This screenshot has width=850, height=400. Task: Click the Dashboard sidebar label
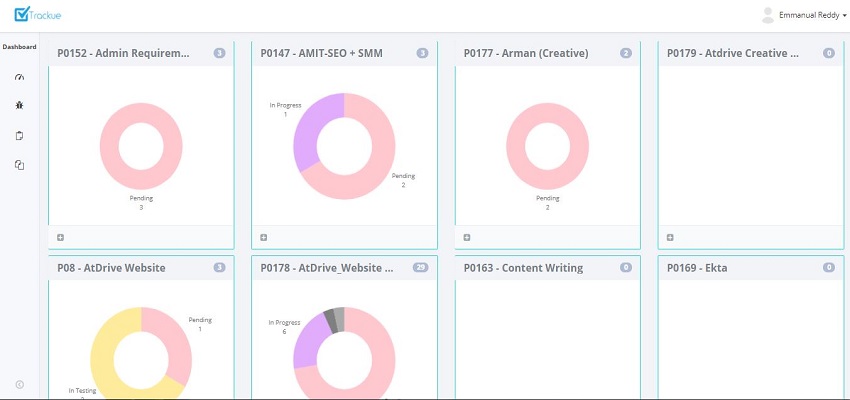(x=20, y=47)
